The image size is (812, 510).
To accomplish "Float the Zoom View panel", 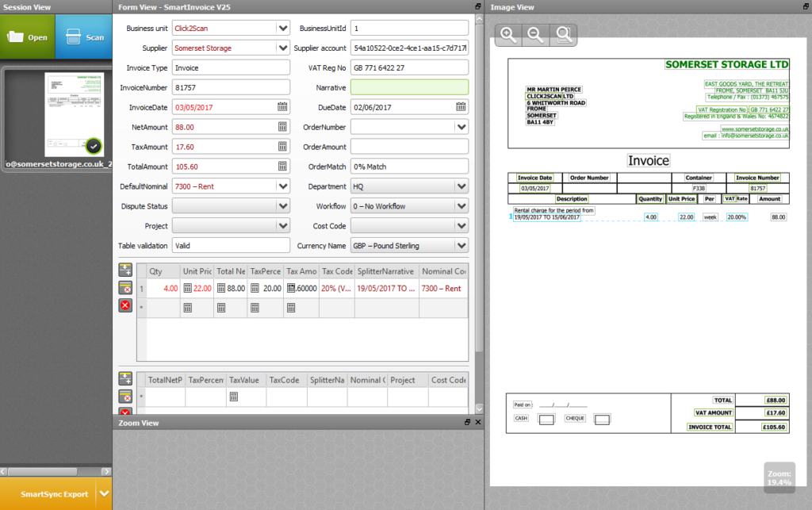I will pos(467,423).
